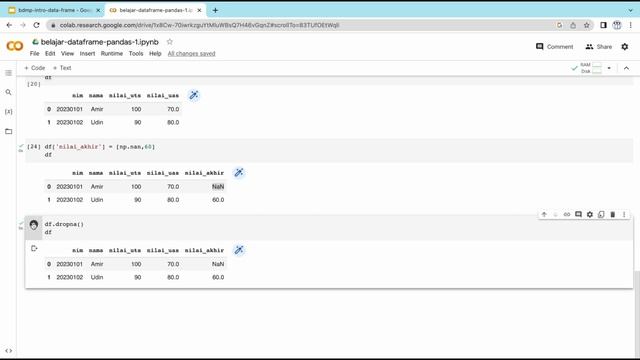Click magic wand icon beside dropna output table

point(239,250)
